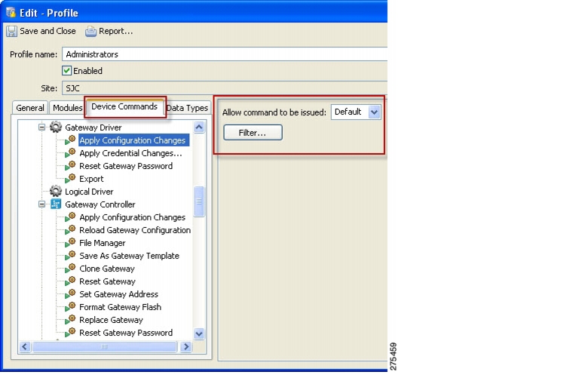Click the Edit - Profile title bar icon
This screenshot has height=384, width=588.
(x=11, y=13)
